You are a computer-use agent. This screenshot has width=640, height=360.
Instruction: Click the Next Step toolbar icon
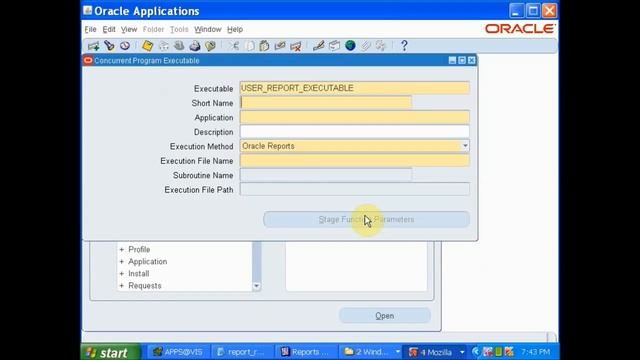pyautogui.click(x=164, y=46)
